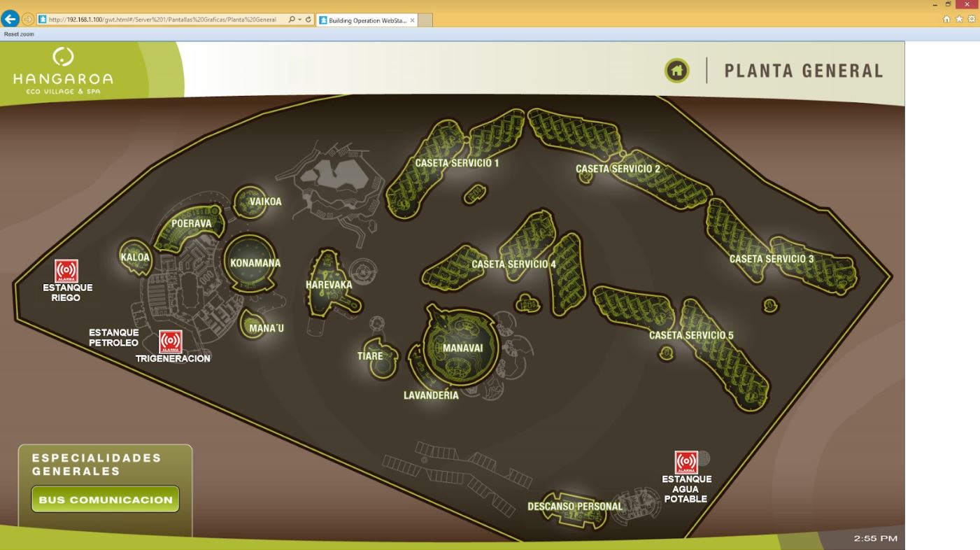This screenshot has height=550, width=980.
Task: Open the browser tools gear icon
Action: pyautogui.click(x=972, y=20)
